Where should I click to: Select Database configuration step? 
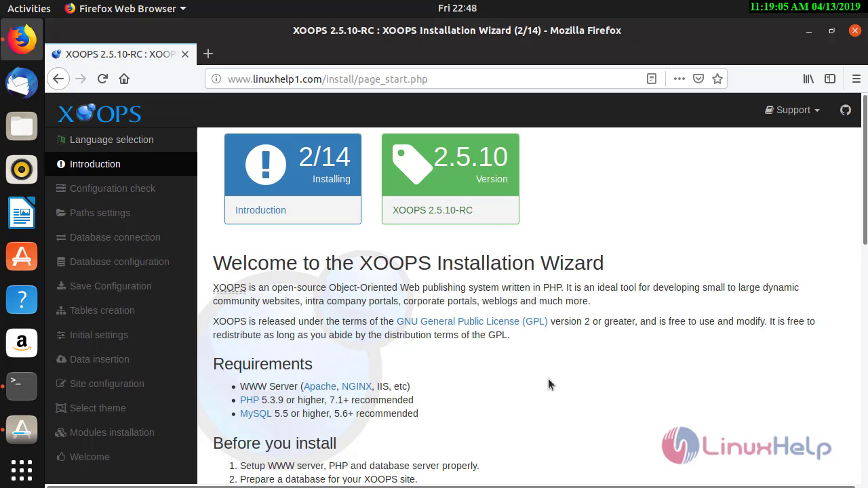tap(121, 262)
